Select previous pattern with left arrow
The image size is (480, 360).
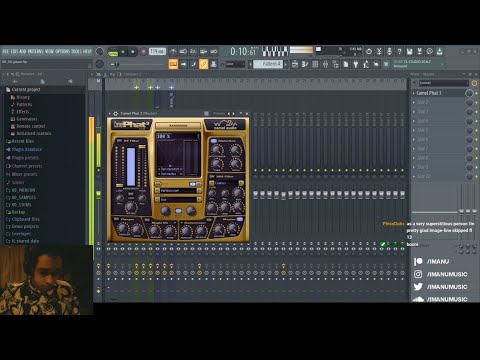tap(251, 64)
